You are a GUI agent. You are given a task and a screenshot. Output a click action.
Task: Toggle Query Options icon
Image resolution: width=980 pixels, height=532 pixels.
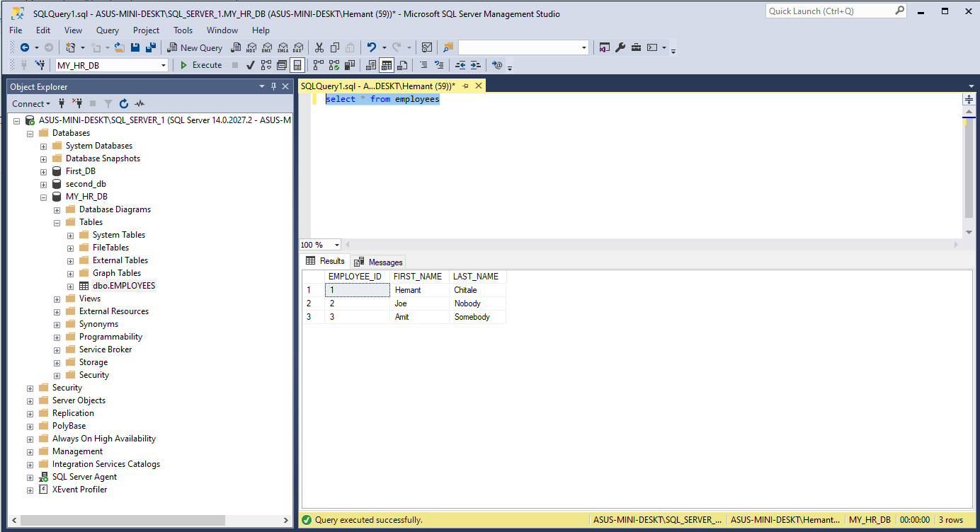[x=281, y=65]
